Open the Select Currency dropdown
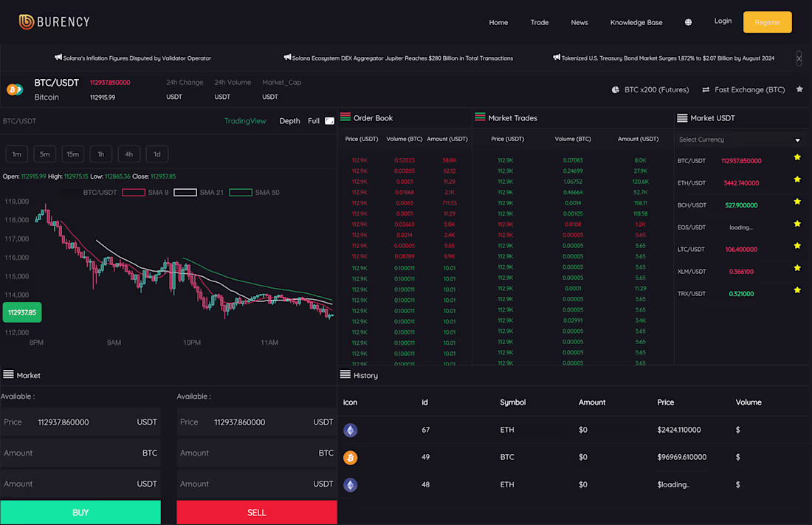The width and height of the screenshot is (812, 525). (x=738, y=139)
